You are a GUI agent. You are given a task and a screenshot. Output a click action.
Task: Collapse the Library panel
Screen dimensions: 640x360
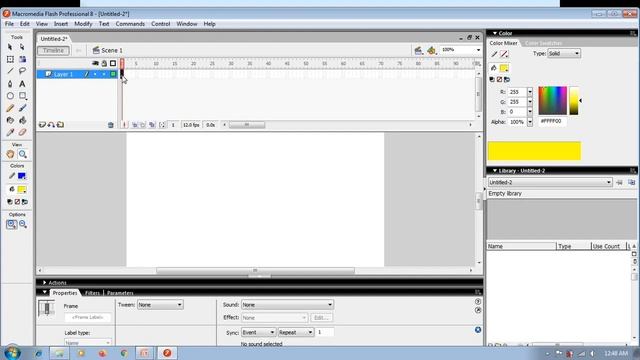(495, 171)
